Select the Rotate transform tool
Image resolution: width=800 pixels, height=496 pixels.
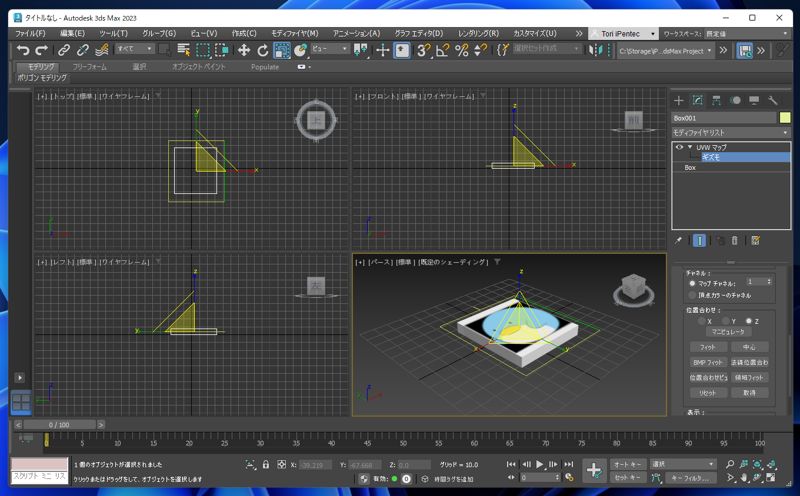coord(262,50)
